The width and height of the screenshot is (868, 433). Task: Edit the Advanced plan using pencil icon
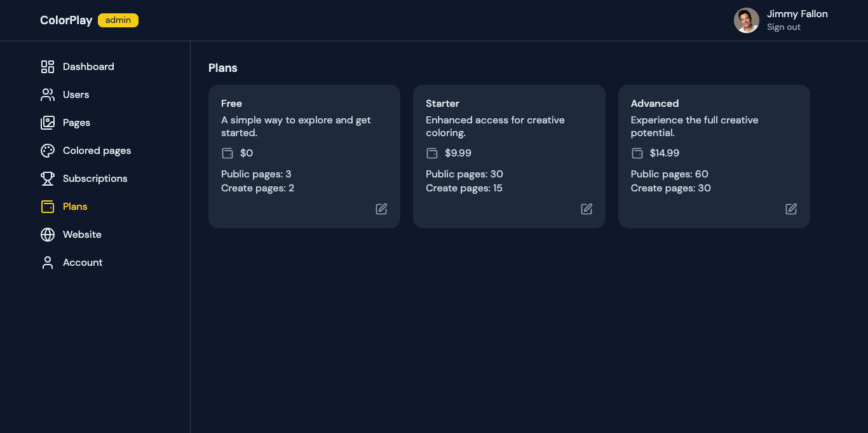click(x=791, y=209)
